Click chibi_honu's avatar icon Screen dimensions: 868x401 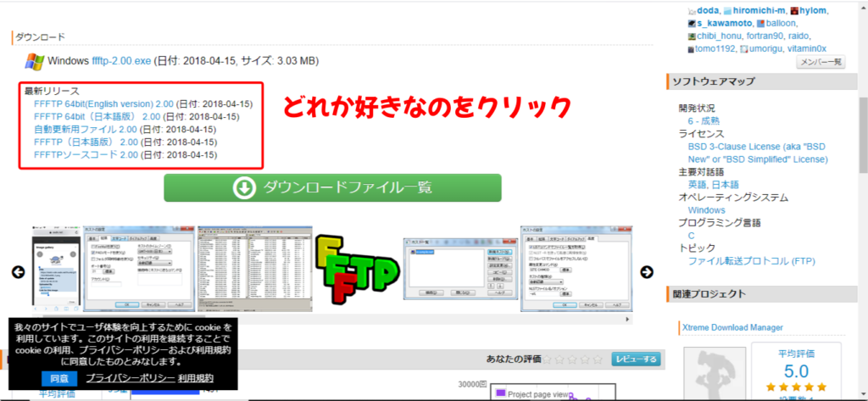pos(692,36)
